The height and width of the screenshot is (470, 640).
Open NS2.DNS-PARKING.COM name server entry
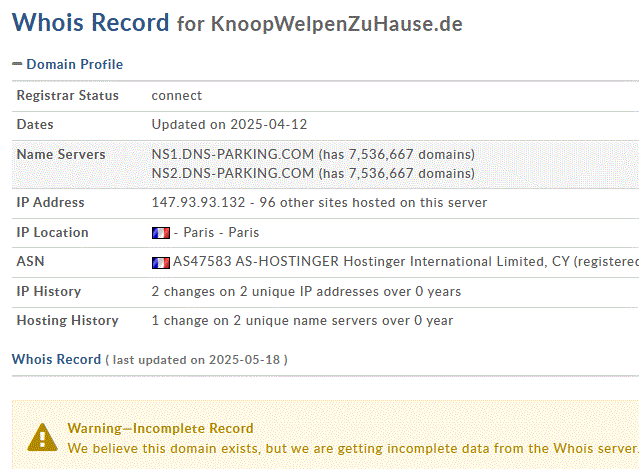[x=233, y=173]
